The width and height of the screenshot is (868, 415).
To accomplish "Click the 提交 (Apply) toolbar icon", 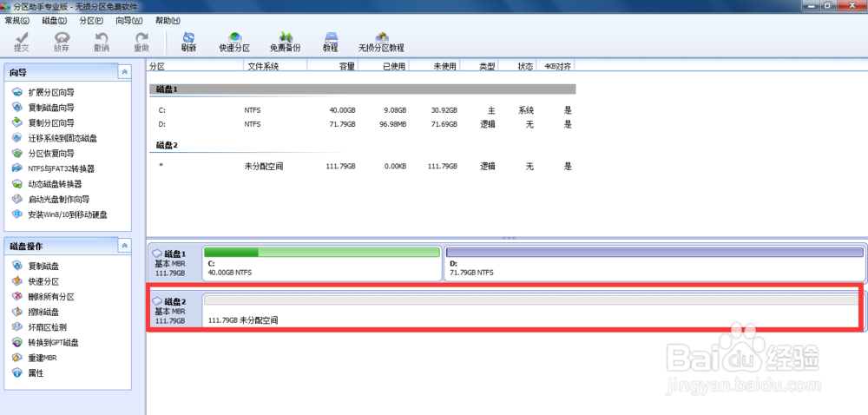I will [x=22, y=42].
